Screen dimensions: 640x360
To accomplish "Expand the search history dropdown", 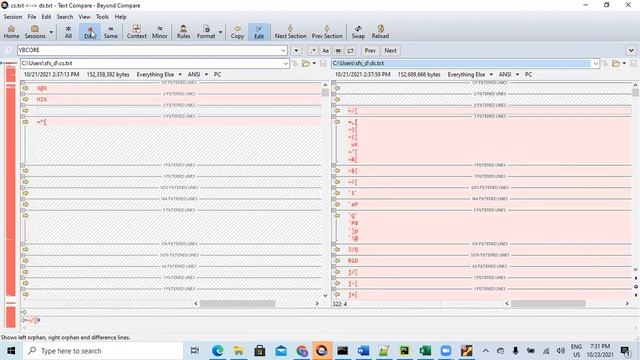I will coord(283,50).
